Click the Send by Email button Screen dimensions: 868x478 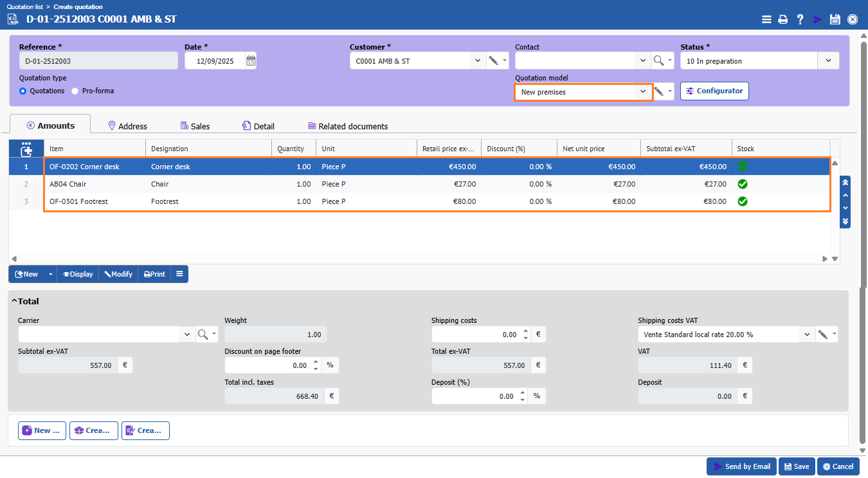click(x=741, y=466)
